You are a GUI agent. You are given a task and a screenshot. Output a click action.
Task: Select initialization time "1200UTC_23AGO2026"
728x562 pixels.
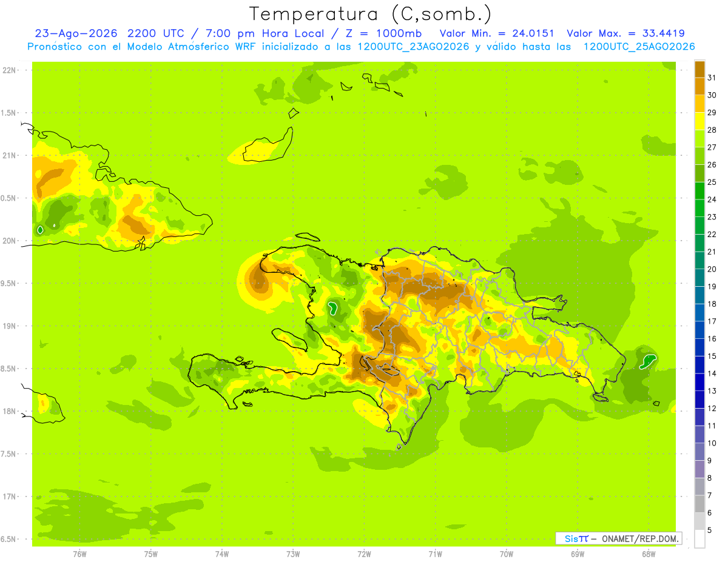[413, 47]
